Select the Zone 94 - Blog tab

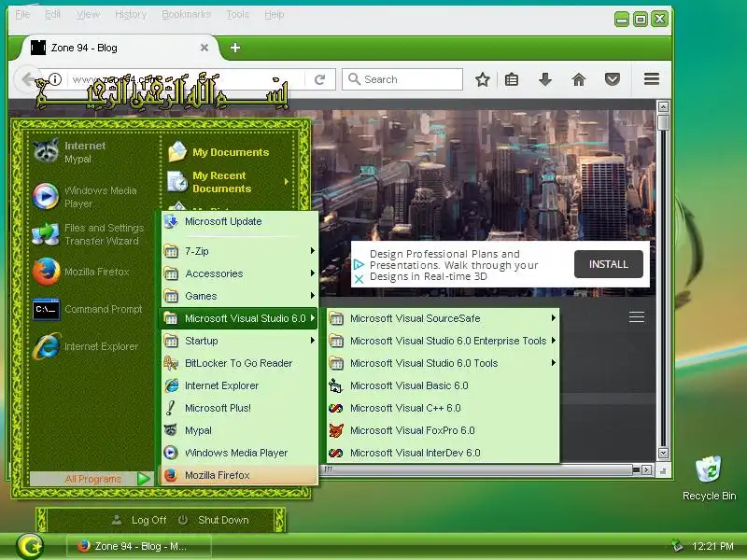120,48
